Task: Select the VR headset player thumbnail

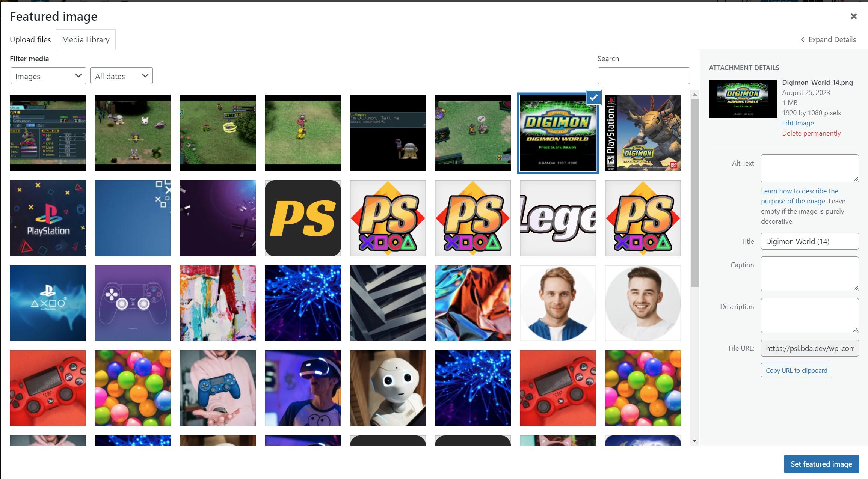Action: click(303, 388)
